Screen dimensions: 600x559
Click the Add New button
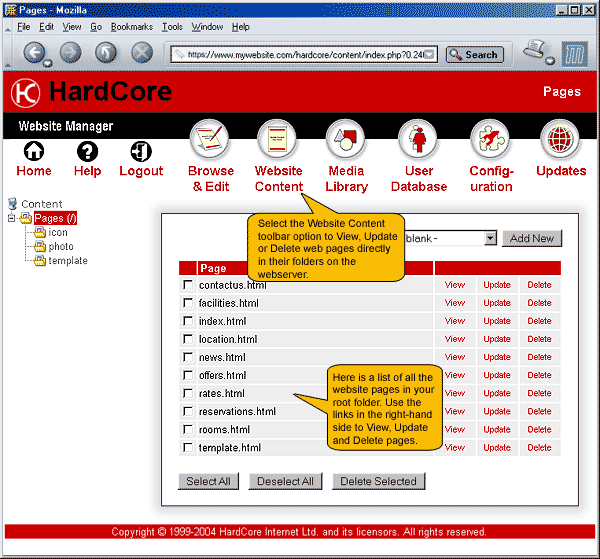pyautogui.click(x=532, y=238)
